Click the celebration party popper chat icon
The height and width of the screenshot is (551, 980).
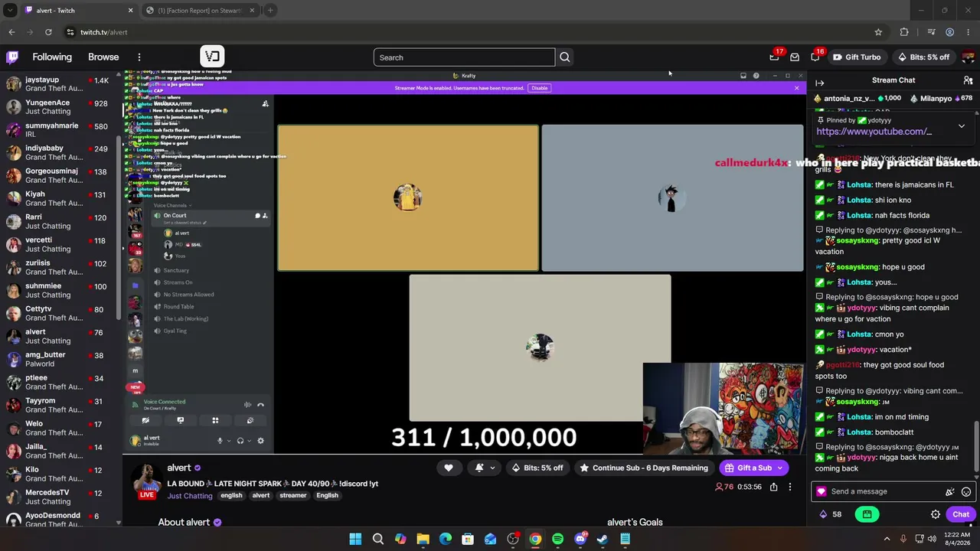(949, 492)
